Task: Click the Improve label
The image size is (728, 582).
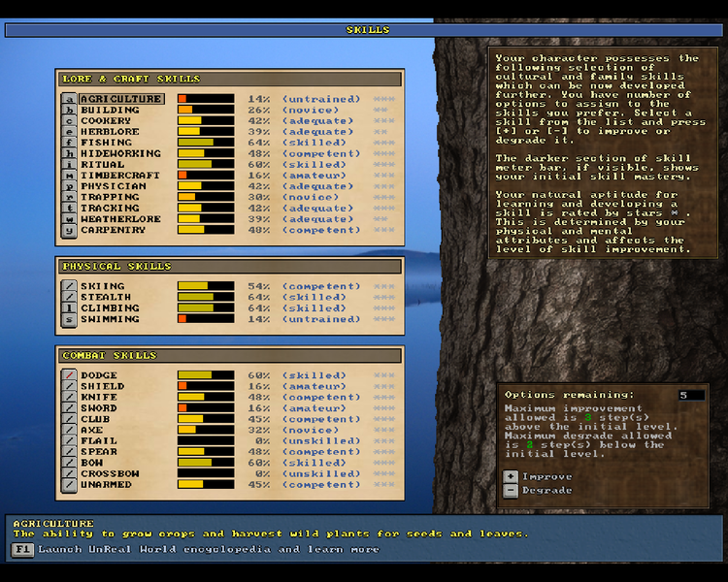Action: pos(546,476)
